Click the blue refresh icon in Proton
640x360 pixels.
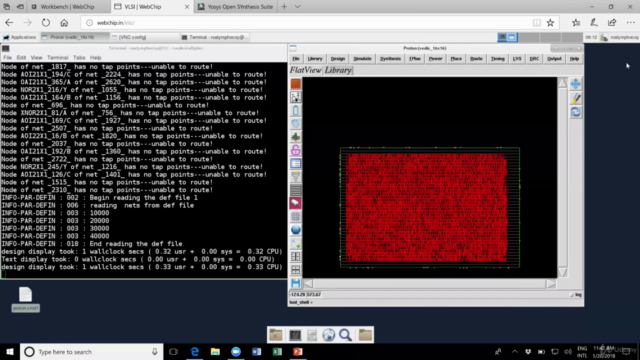576,112
